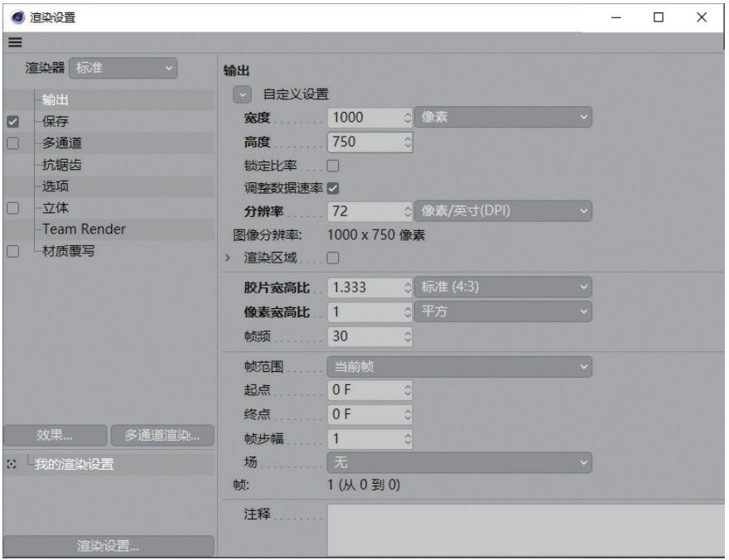Click the 帧频 field showing 30

coord(365,336)
